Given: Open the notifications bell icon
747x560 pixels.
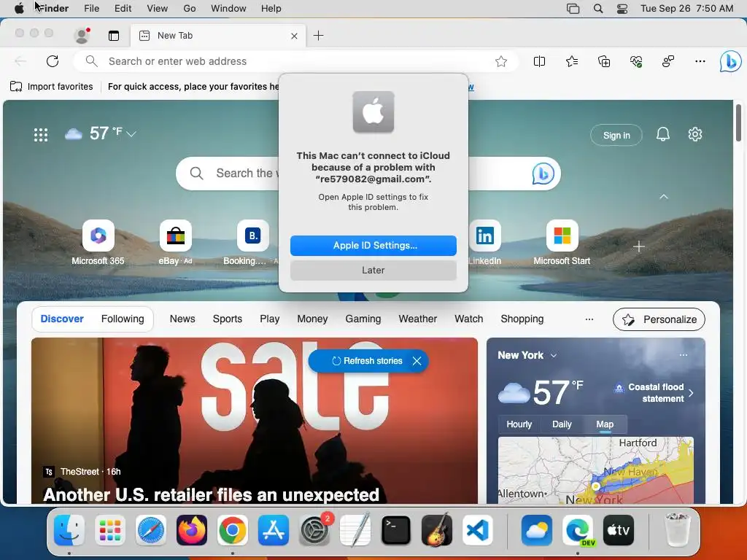Looking at the screenshot, I should [x=662, y=135].
